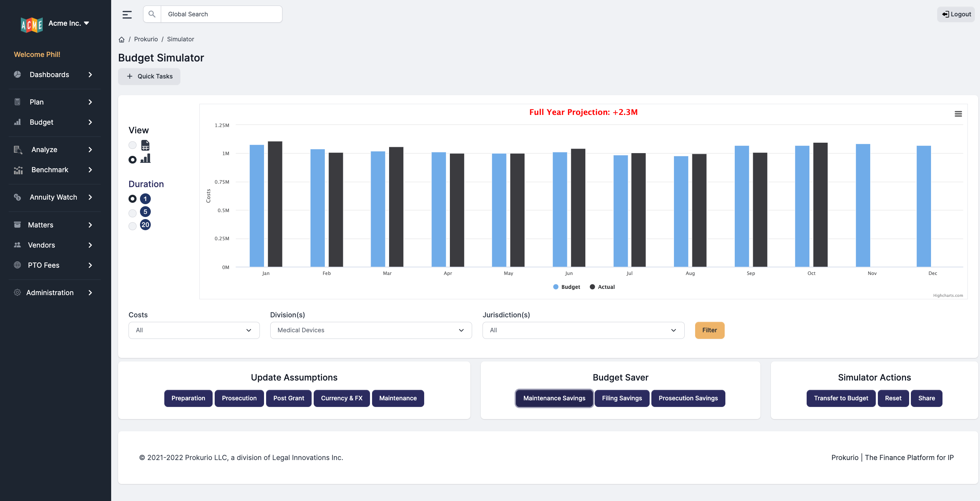
Task: Open the Jurisdiction(s) dropdown
Action: point(583,330)
